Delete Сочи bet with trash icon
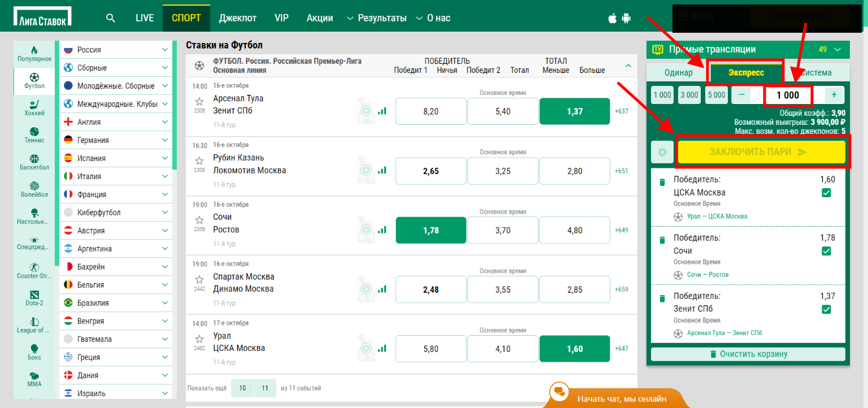The image size is (868, 408). [x=662, y=241]
